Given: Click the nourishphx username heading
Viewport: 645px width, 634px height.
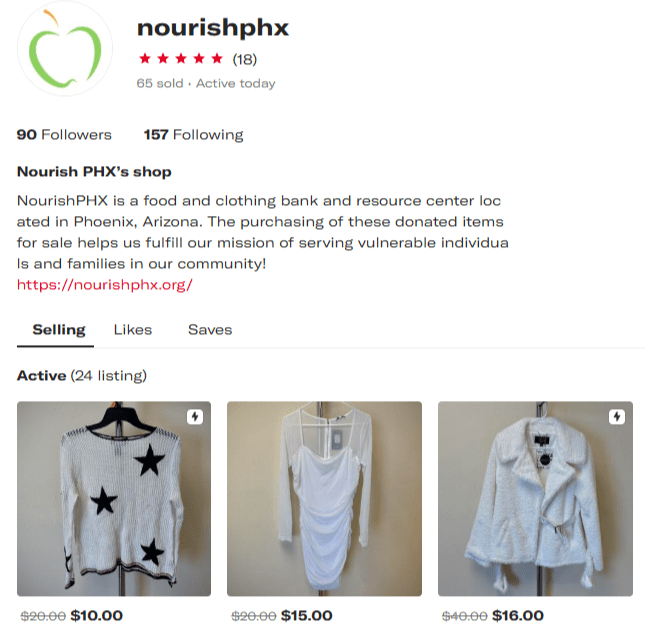Looking at the screenshot, I should coord(213,28).
